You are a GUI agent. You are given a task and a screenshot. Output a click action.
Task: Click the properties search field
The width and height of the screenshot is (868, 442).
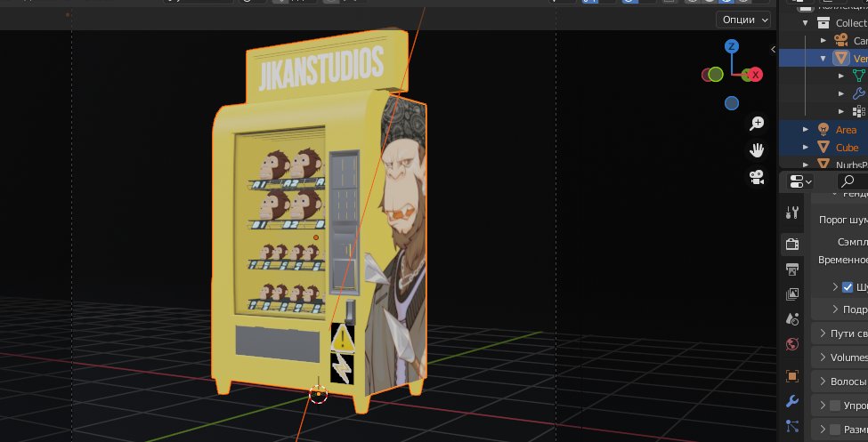tap(852, 181)
